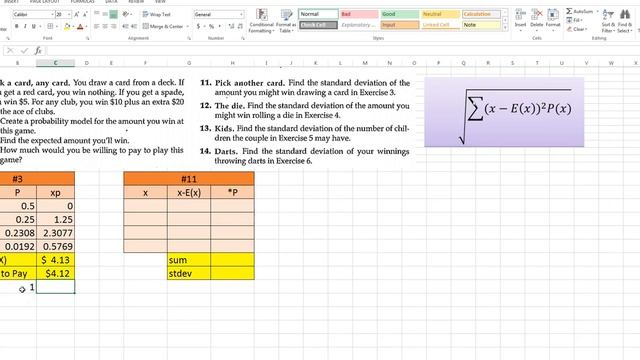The image size is (640, 360).
Task: Apply the Input cell style
Action: point(400,25)
